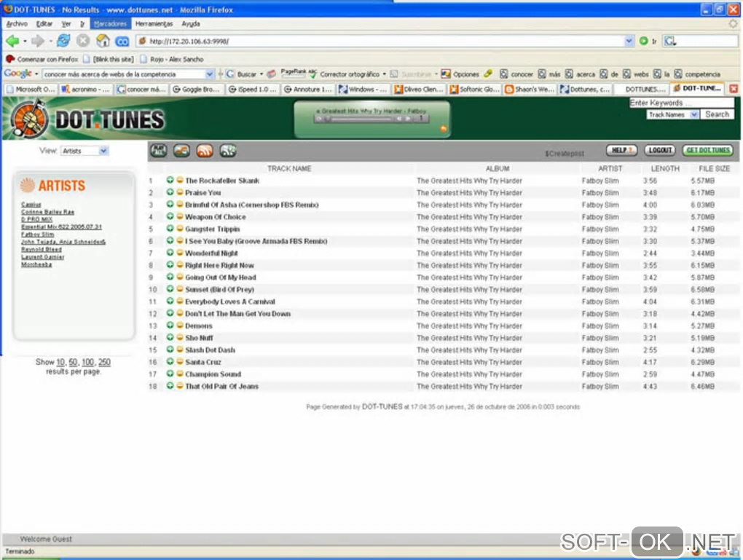743x560 pixels.
Task: Click the green Go button beside the address bar
Action: coord(643,42)
